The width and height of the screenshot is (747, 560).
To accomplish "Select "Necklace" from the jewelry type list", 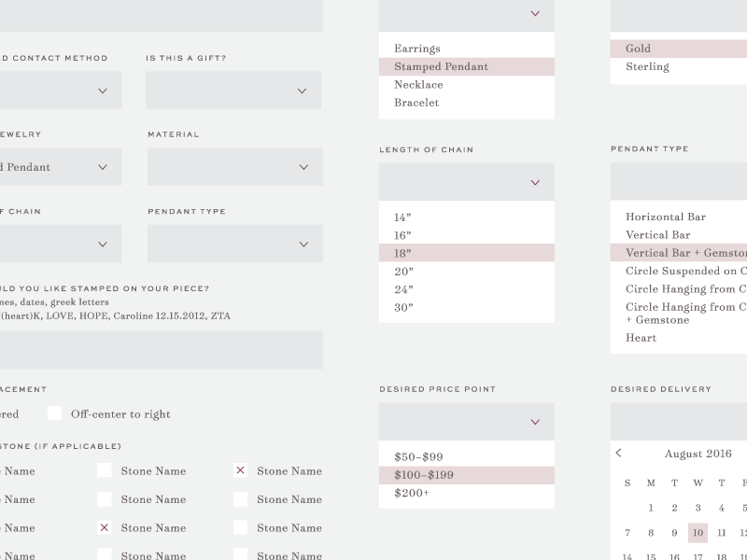I will point(416,84).
